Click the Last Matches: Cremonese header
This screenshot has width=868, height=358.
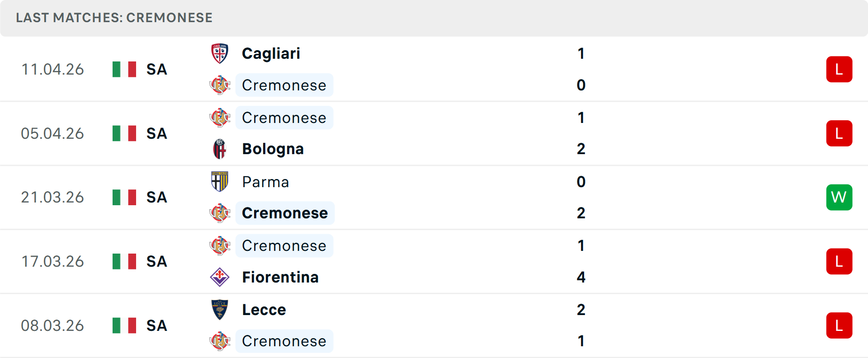click(x=114, y=18)
